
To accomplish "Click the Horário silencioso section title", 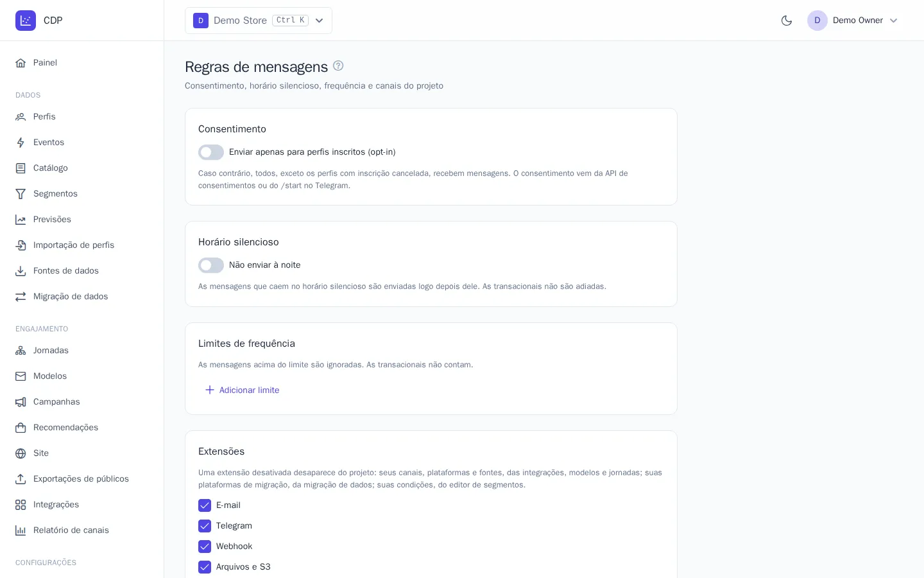I will (x=239, y=242).
